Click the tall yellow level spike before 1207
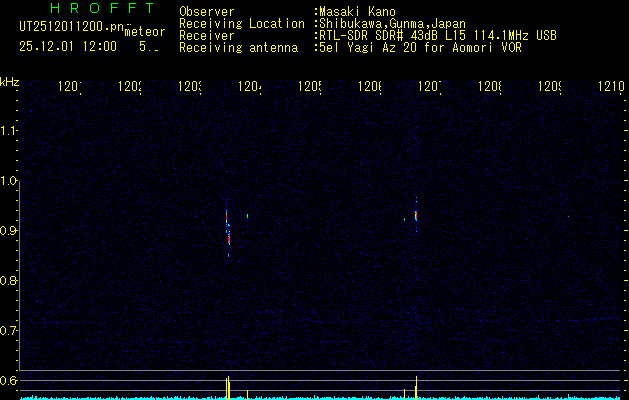The width and height of the screenshot is (629, 400). click(416, 388)
